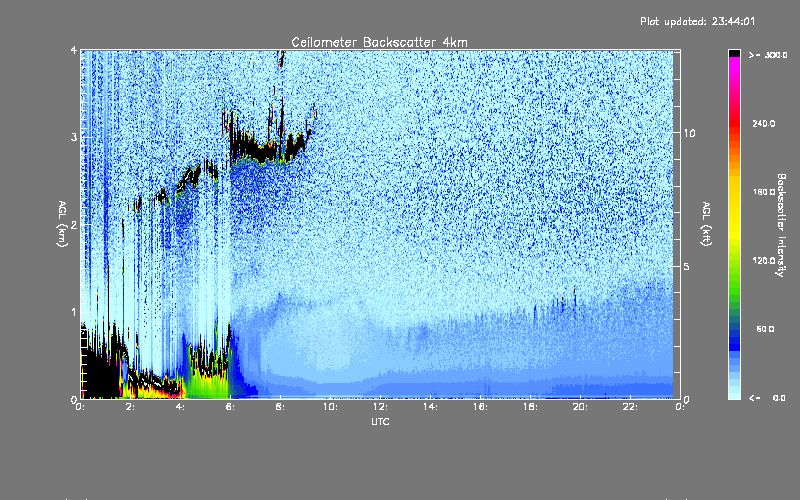Click the "60.0" colorbar value
This screenshot has height=500, width=800.
coord(765,329)
